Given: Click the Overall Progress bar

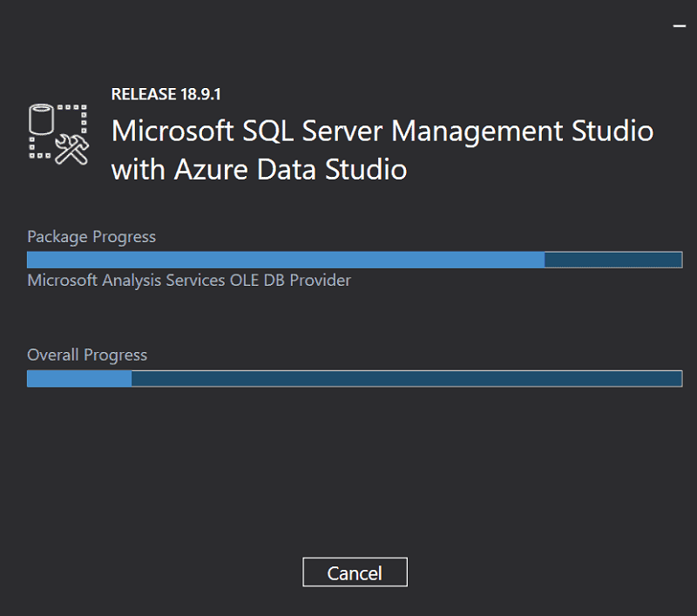Looking at the screenshot, I should 354,378.
